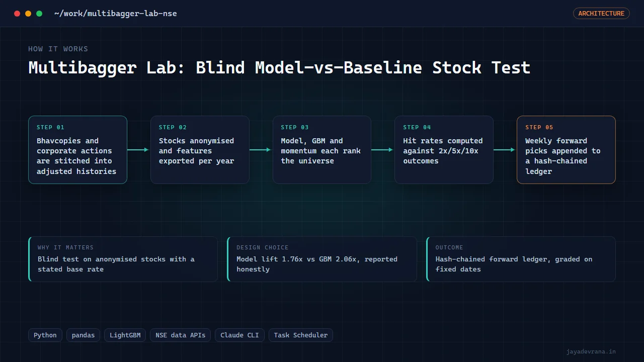
Task: Select the Step 03 model ranking card
Action: click(322, 150)
